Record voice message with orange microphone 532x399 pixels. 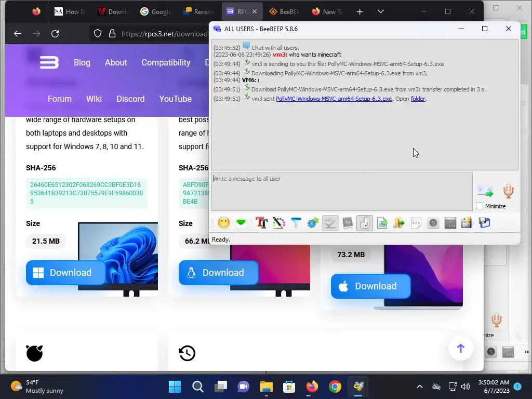[x=508, y=191]
